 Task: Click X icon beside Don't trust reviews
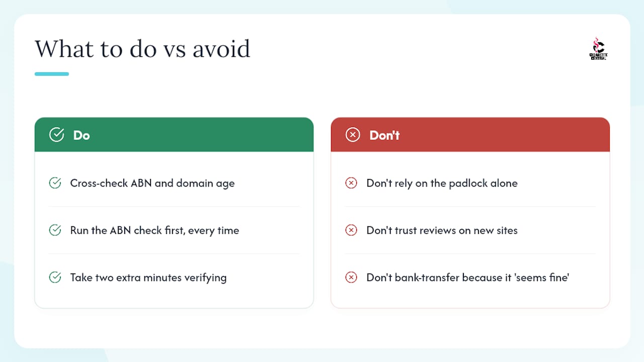click(x=351, y=230)
